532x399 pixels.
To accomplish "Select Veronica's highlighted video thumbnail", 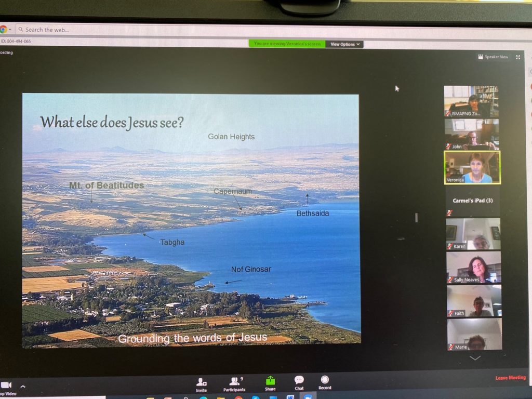I will [472, 168].
